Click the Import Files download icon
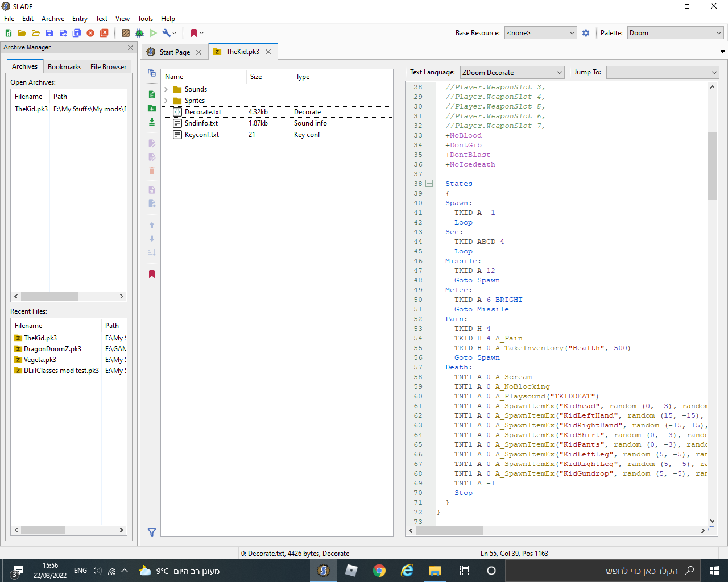728x582 pixels. pos(152,122)
